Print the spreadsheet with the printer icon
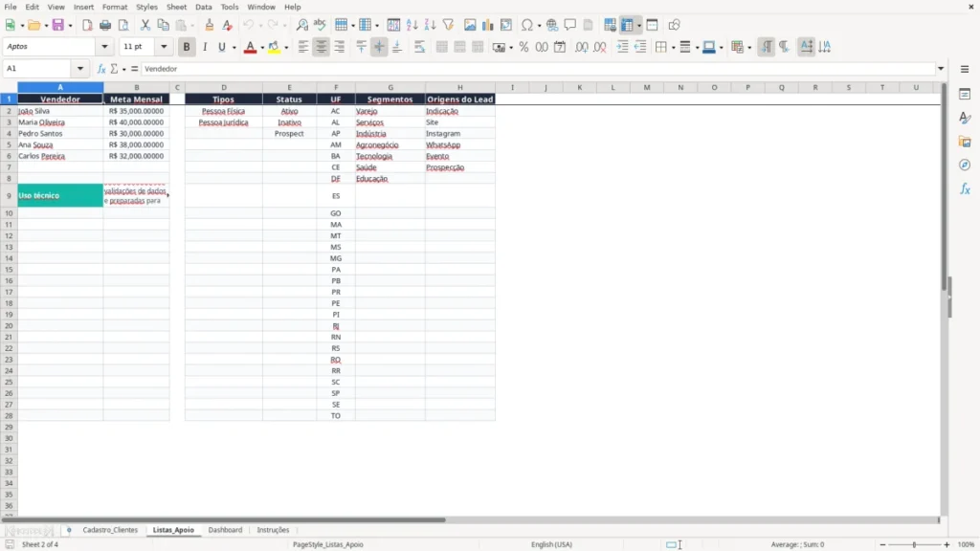The image size is (980, 551). tap(105, 25)
